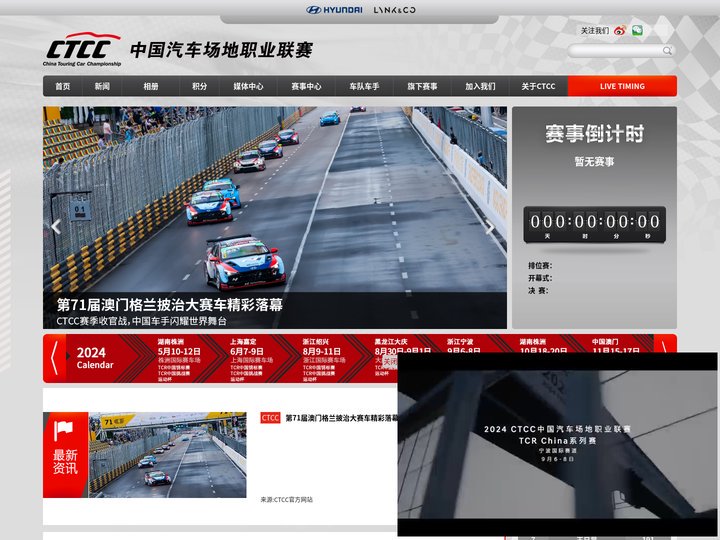Click the search magnifier icon

[667, 51]
